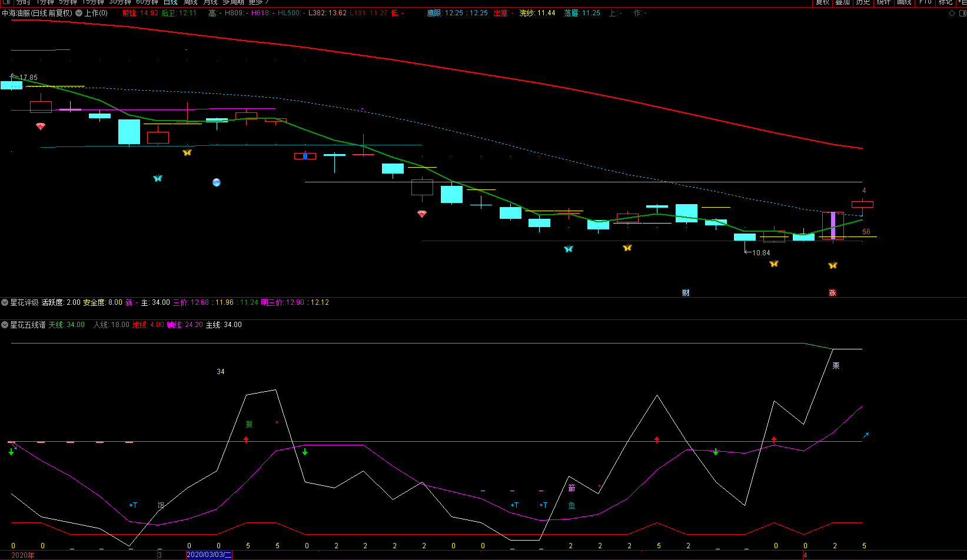Click the 画线 drawing button

click(x=904, y=2)
